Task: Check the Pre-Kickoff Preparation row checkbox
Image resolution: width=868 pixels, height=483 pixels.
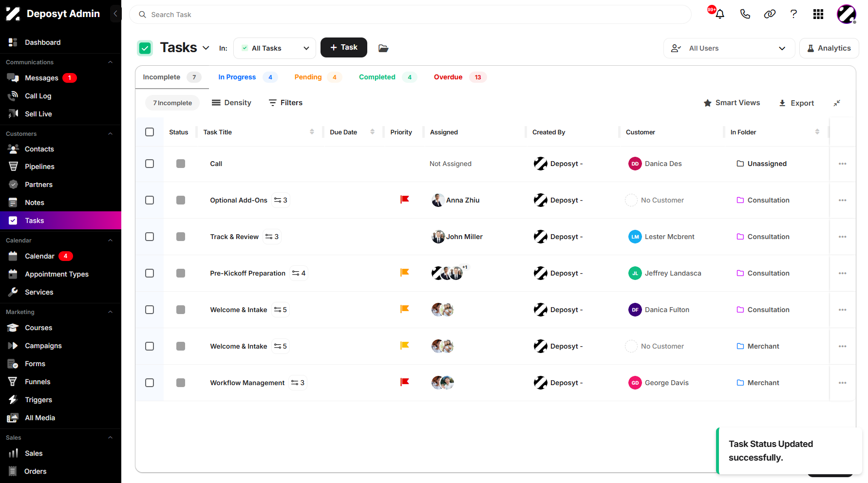Action: pyautogui.click(x=150, y=273)
